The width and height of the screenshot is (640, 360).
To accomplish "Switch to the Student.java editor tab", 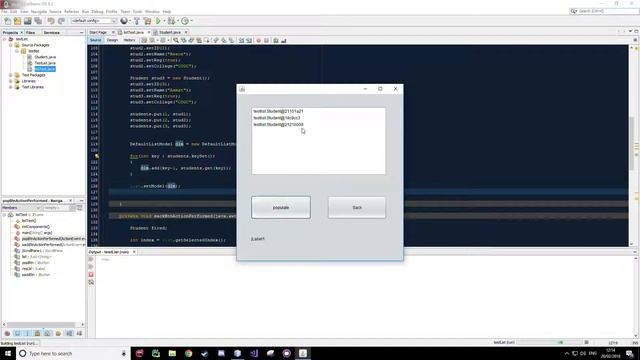I will (x=170, y=32).
